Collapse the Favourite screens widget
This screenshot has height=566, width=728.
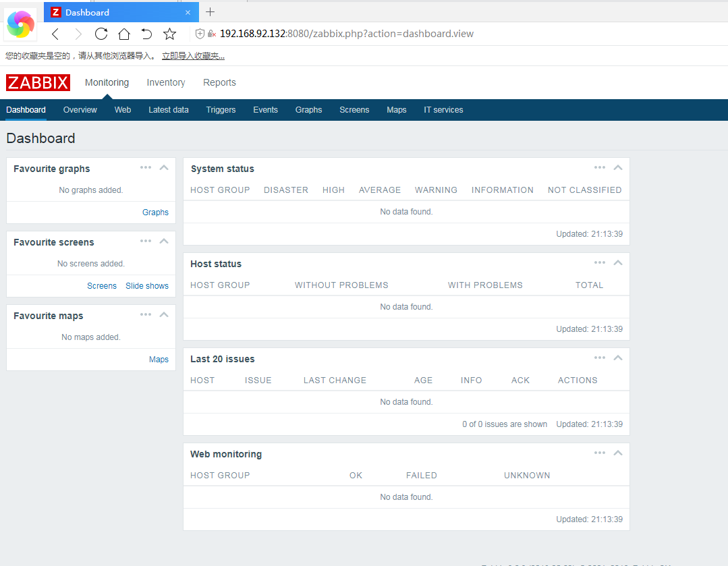(x=164, y=241)
